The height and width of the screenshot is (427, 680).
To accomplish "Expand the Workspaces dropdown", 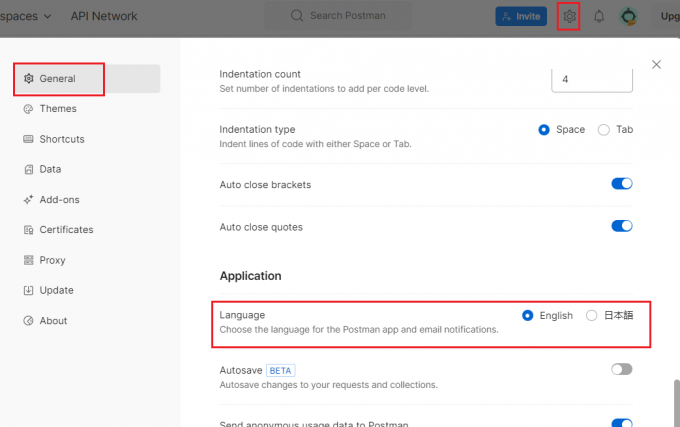I will (x=26, y=16).
